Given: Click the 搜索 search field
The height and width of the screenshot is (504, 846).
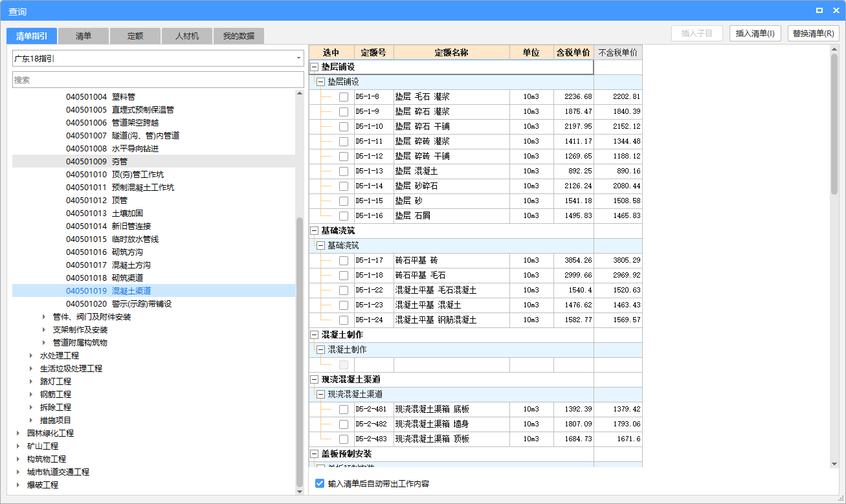Looking at the screenshot, I should 158,80.
